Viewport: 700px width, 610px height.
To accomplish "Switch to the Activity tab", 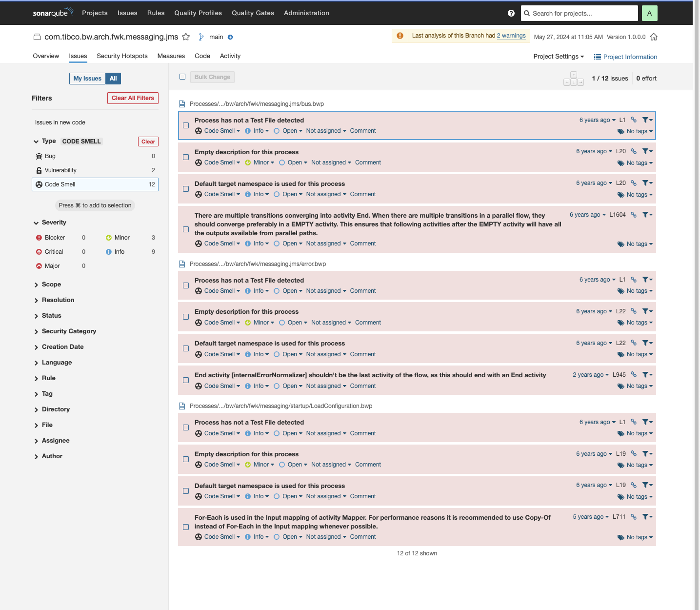I will click(x=230, y=56).
